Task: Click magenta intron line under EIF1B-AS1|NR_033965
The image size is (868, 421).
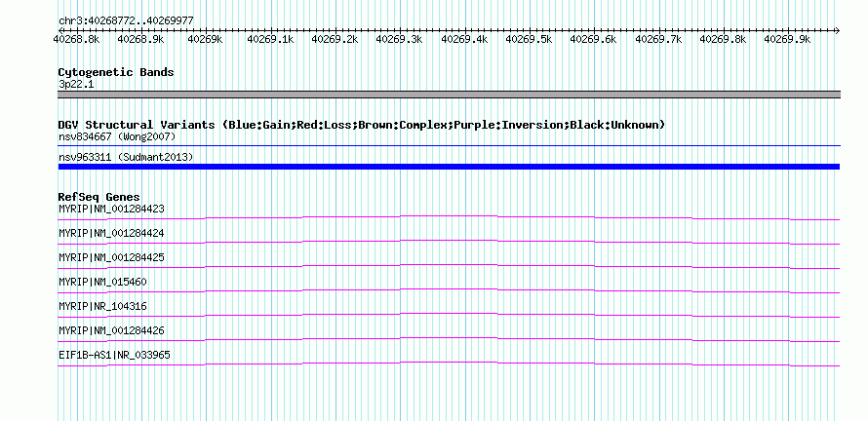Action: 449,362
